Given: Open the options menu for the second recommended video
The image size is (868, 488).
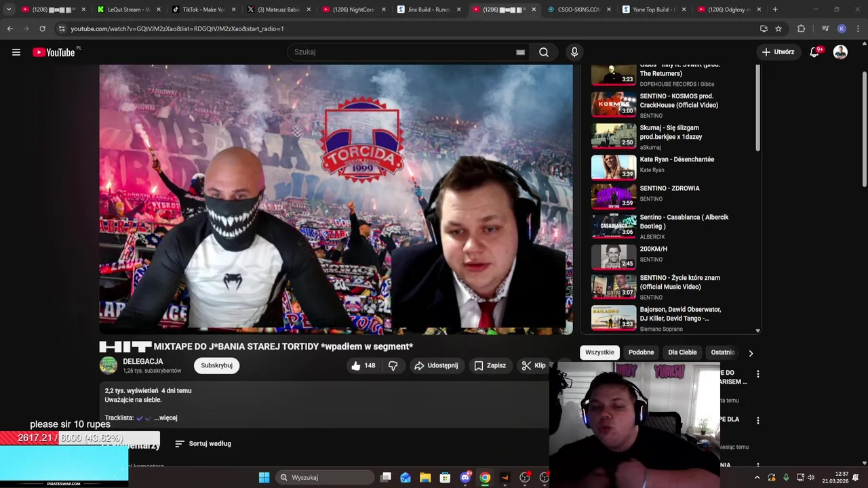Looking at the screenshot, I should pos(757,420).
